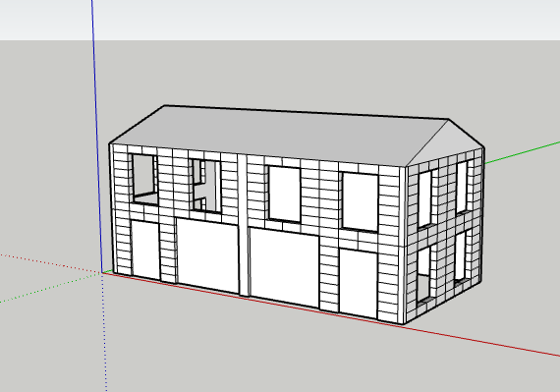The height and width of the screenshot is (392, 560).
Task: Select the wide garage door right of pillar
Action: point(284,267)
